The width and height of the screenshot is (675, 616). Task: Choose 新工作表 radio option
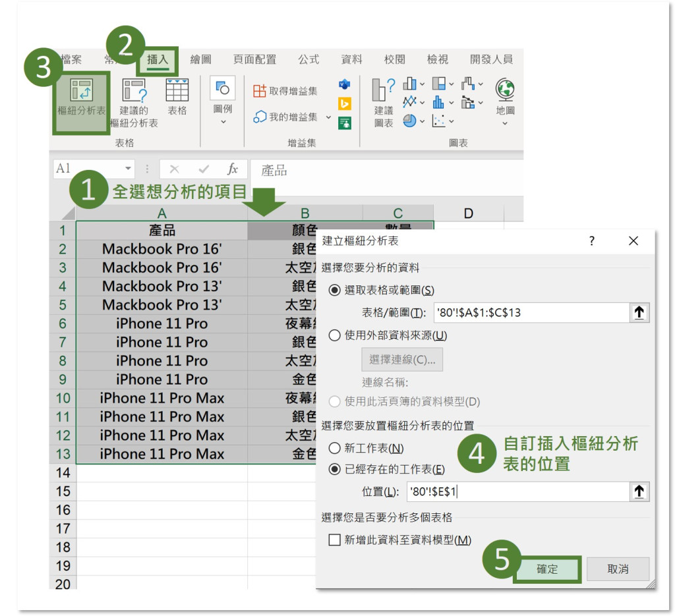tap(334, 448)
